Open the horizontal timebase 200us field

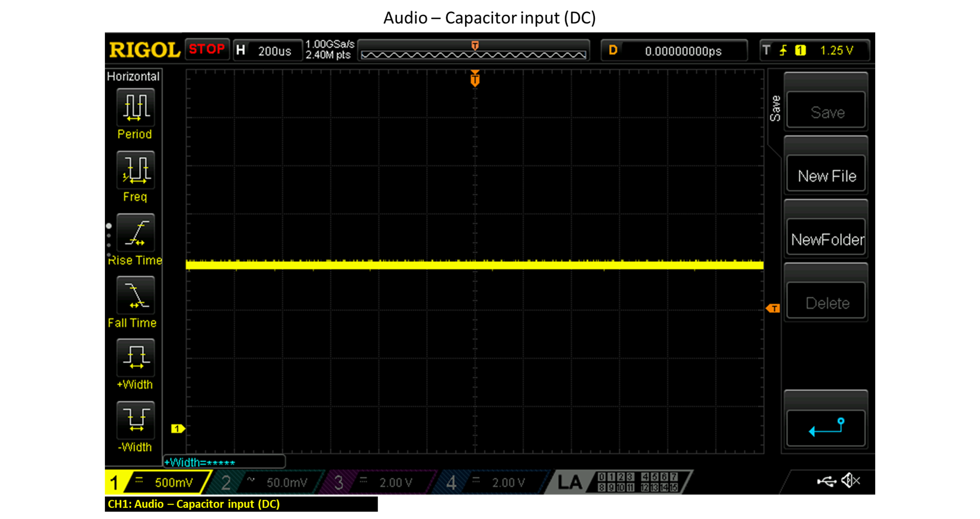(x=267, y=50)
